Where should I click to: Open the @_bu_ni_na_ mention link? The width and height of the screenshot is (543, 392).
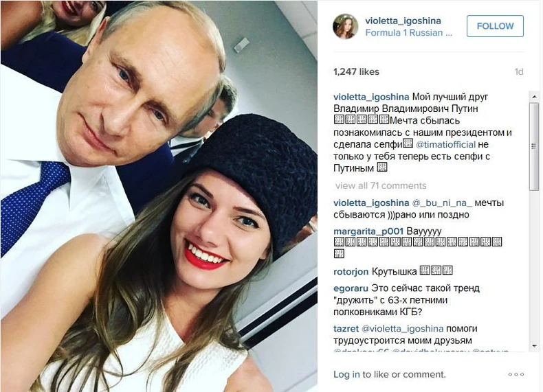[441, 203]
